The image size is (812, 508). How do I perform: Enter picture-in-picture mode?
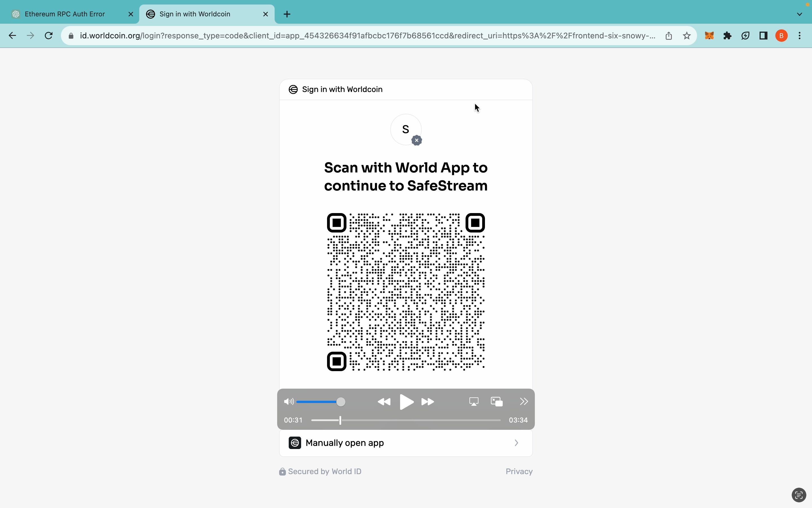(x=497, y=402)
